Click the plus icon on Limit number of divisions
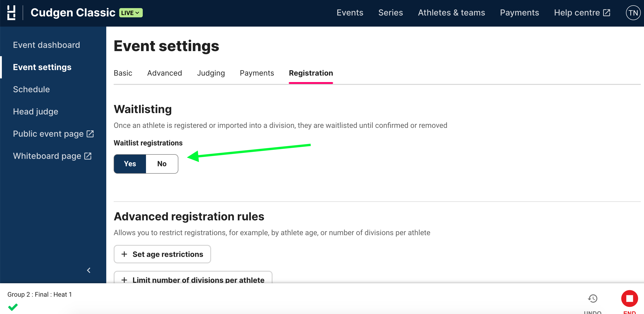This screenshot has height=314, width=644. pos(124,280)
